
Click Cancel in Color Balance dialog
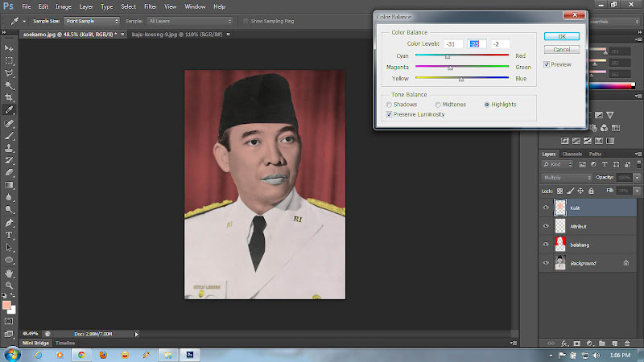(561, 50)
